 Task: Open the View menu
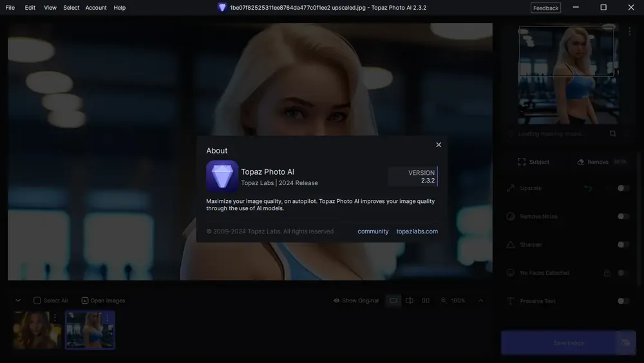[x=50, y=7]
